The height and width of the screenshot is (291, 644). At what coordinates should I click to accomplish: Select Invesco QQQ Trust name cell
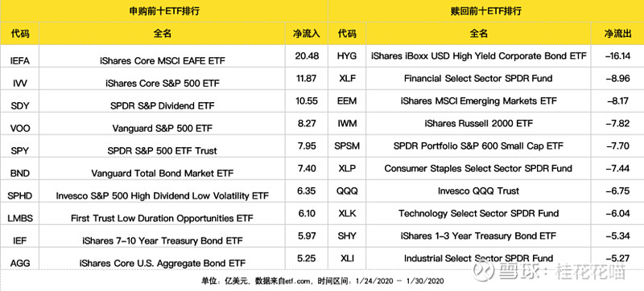(x=478, y=191)
